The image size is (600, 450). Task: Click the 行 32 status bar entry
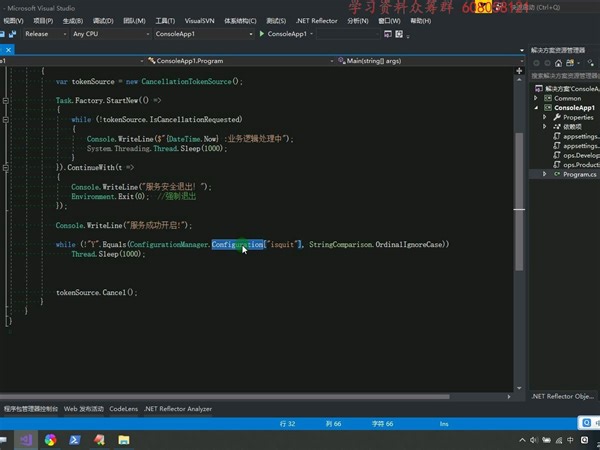click(287, 424)
